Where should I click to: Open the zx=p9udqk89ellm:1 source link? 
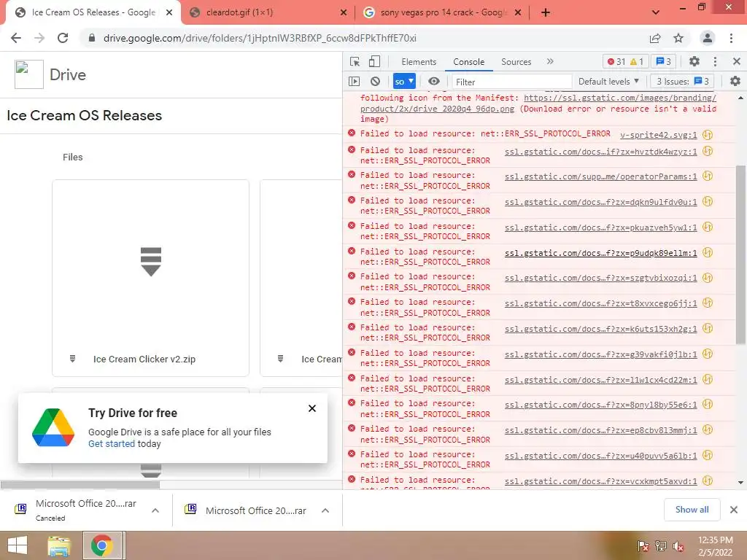click(x=601, y=253)
